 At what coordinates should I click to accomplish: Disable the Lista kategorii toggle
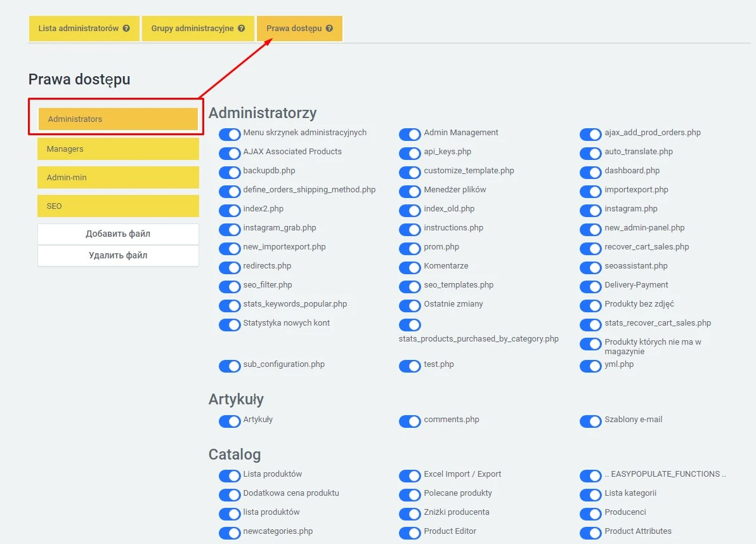pos(590,495)
